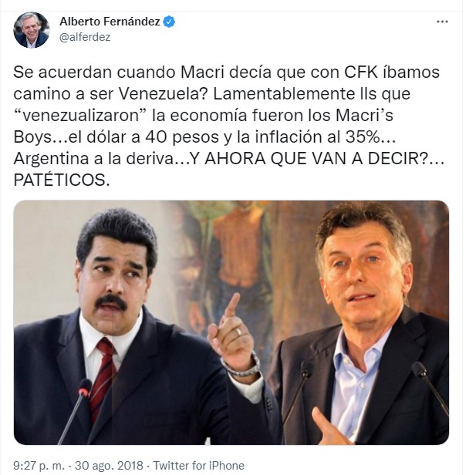
Task: Open the three-dot more options menu
Action: coord(442,22)
